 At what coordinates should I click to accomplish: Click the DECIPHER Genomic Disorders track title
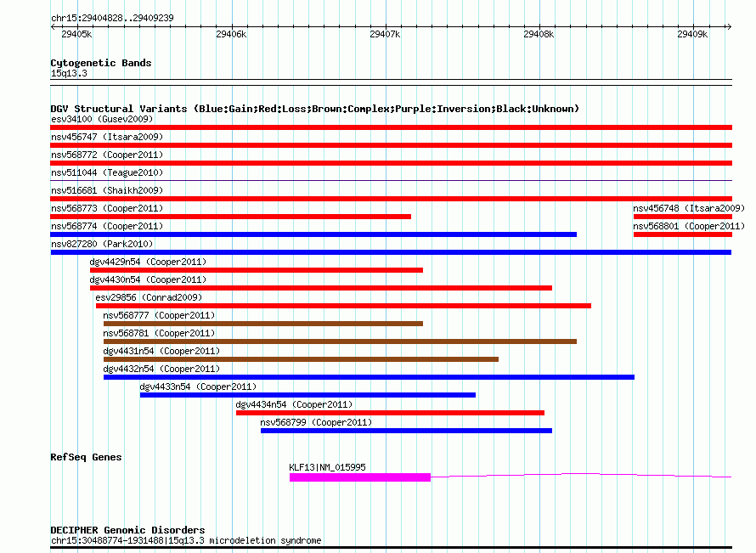tap(127, 530)
